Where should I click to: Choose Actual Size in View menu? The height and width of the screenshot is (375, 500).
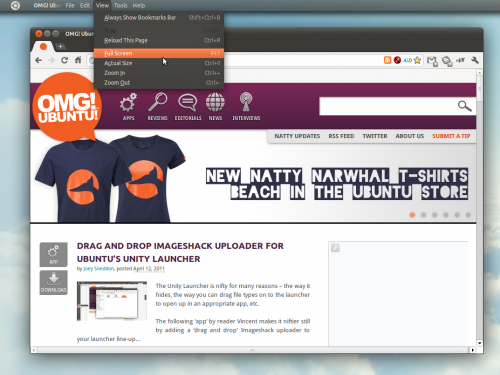coord(159,63)
